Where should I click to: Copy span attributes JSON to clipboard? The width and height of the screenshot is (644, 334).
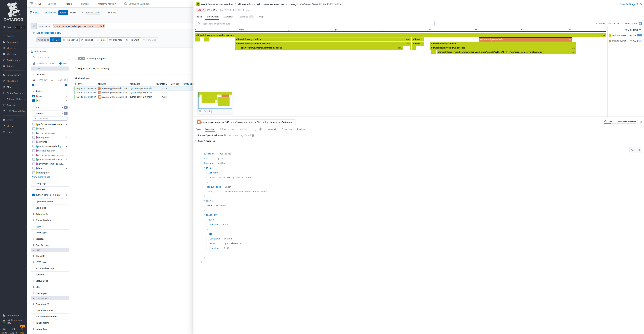pos(639,150)
